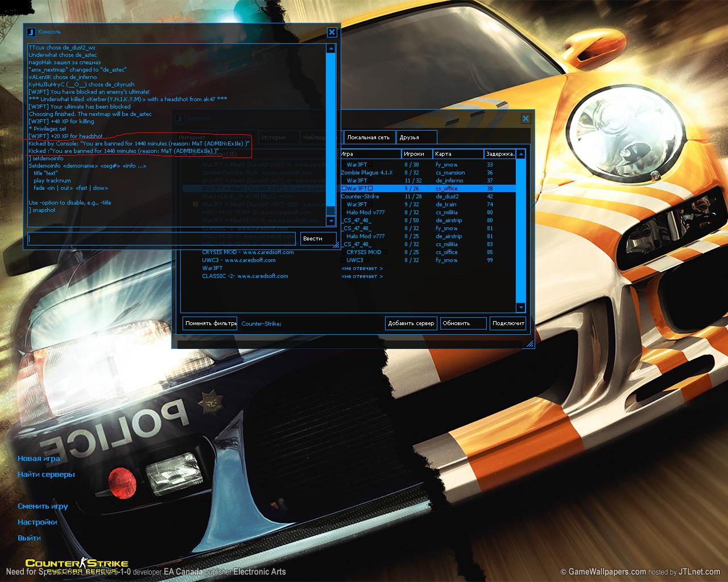Sort servers by Карта column header

tap(457, 154)
